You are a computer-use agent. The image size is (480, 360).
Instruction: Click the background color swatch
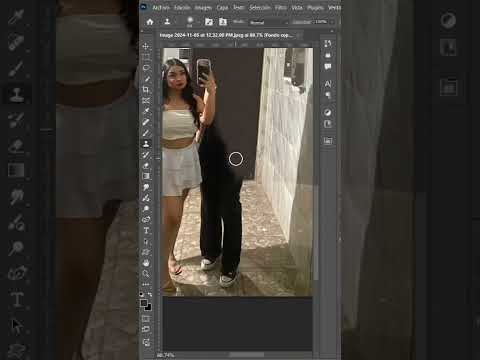148,307
